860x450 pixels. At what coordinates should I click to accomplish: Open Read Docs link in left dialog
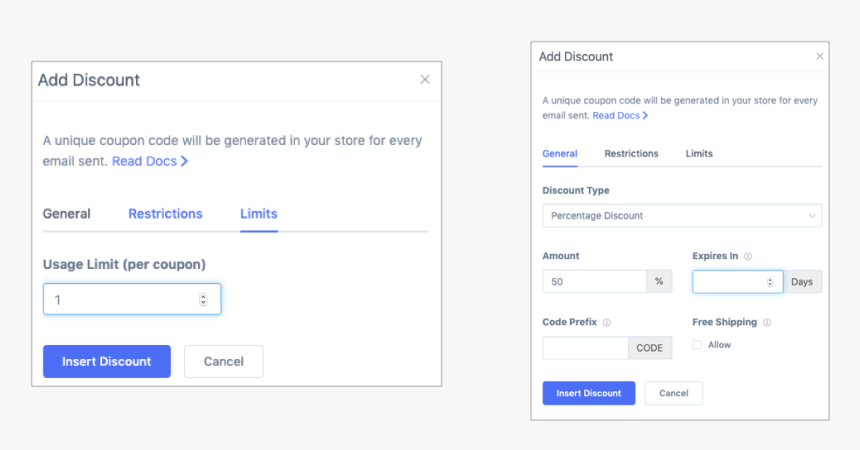pos(150,161)
